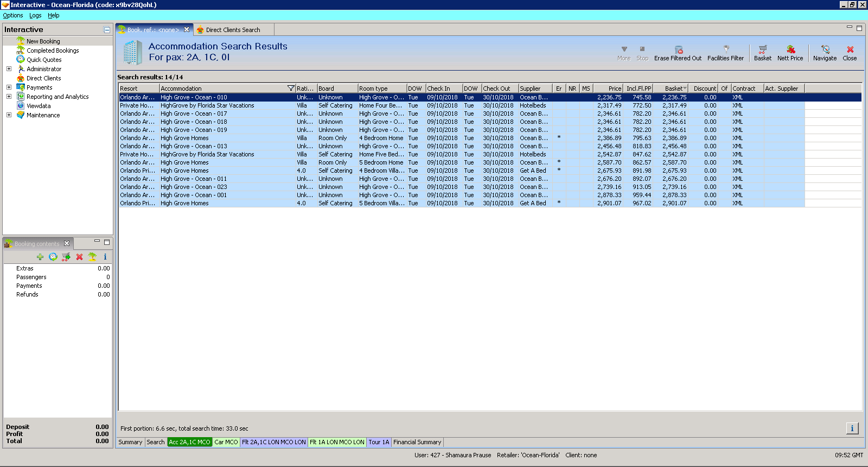Click the Basket column sort arrow

[685, 89]
